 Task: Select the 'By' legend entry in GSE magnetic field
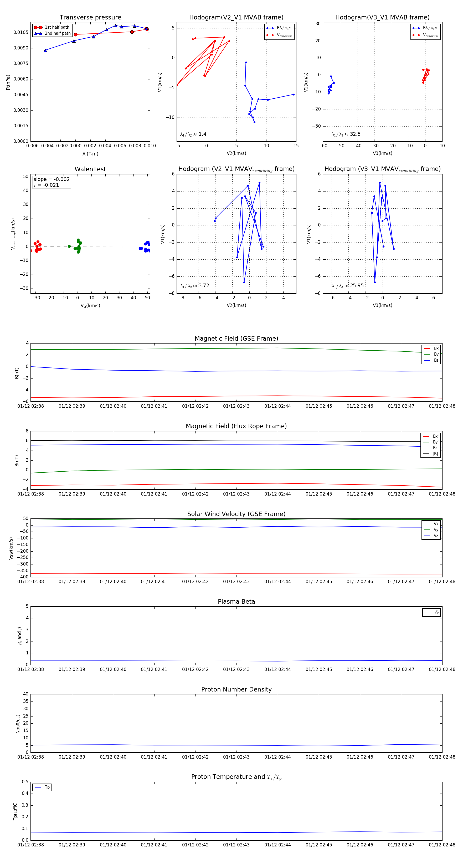coord(431,354)
